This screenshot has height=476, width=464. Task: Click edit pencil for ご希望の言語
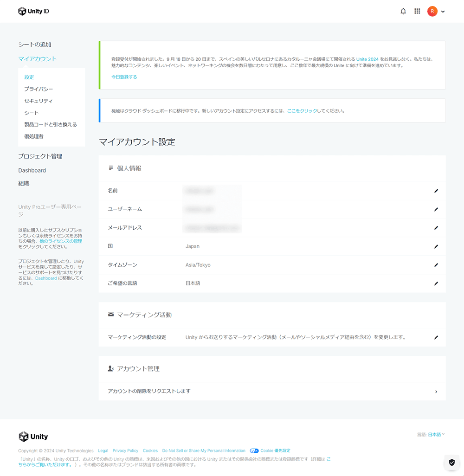pos(436,283)
